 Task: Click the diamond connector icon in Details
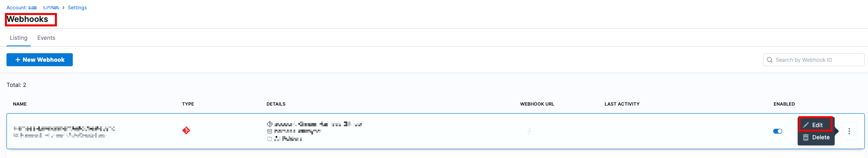point(270,124)
